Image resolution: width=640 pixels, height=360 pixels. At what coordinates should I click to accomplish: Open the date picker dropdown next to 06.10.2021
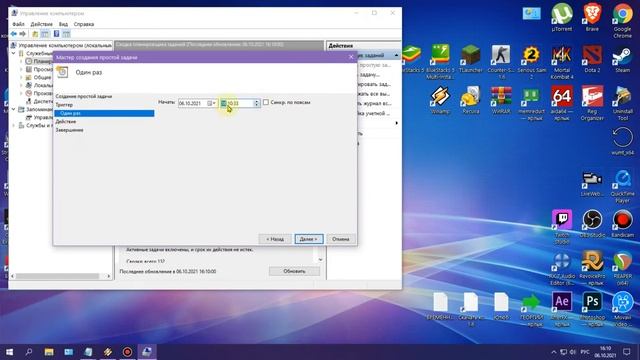click(211, 103)
